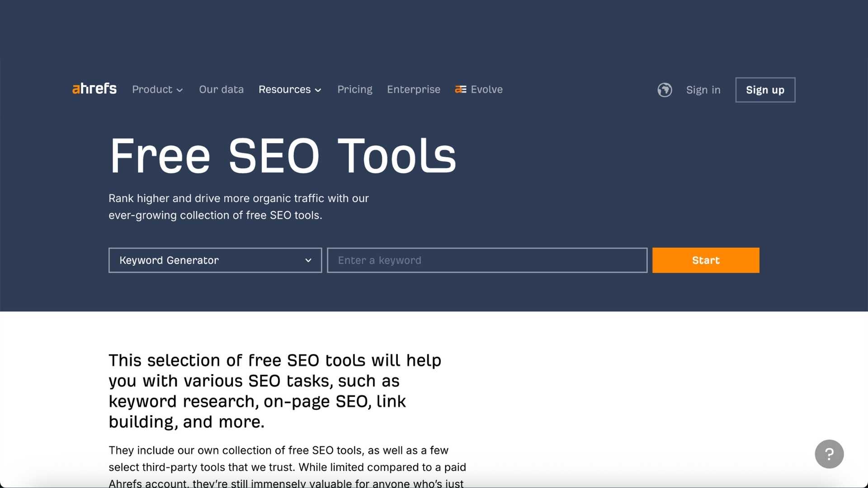Click the orange 'a' in the ahrefs wordmark
The width and height of the screenshot is (868, 488).
click(x=76, y=89)
